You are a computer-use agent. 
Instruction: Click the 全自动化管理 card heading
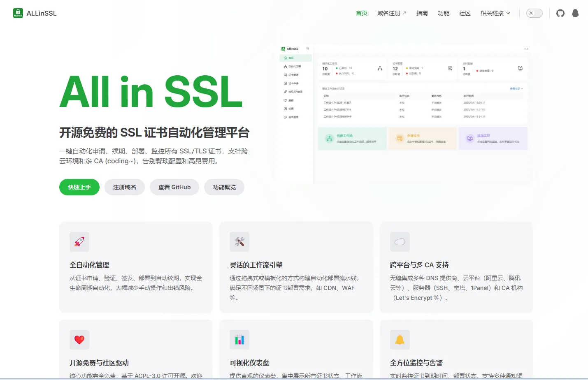[89, 265]
